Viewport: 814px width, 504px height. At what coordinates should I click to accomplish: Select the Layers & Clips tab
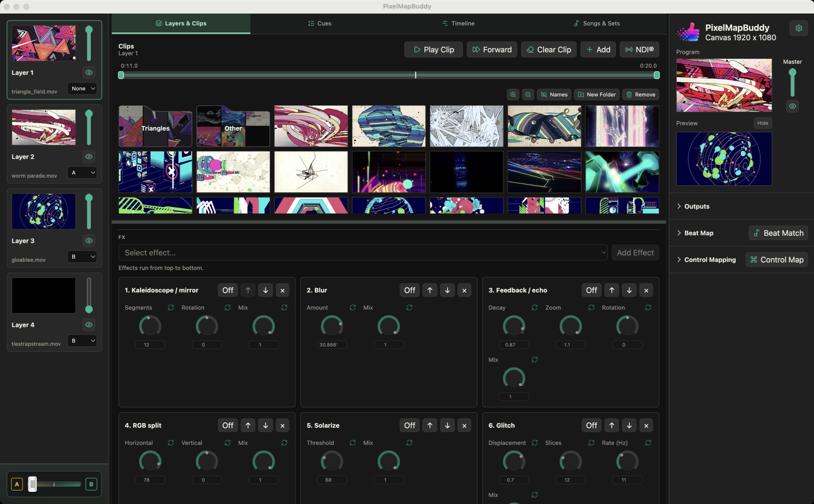181,23
